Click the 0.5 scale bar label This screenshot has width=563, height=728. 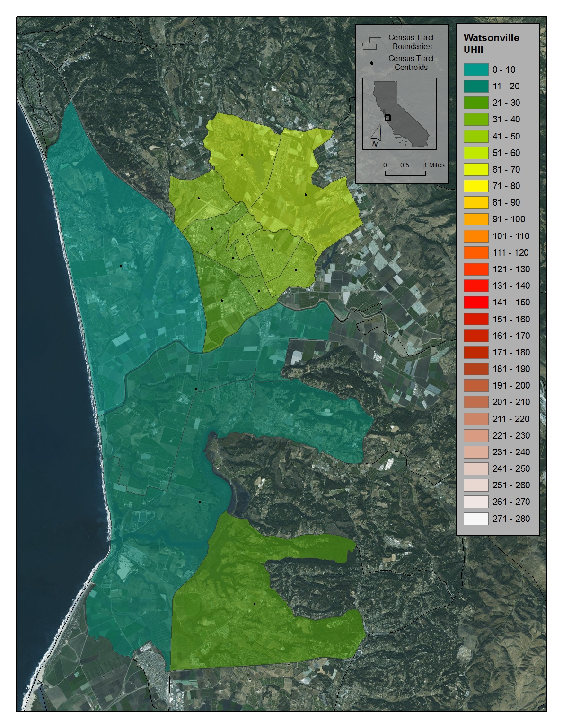[x=405, y=165]
